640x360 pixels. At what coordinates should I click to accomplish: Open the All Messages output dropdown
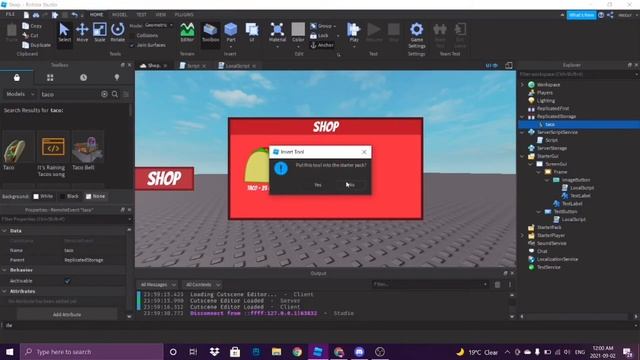point(158,284)
